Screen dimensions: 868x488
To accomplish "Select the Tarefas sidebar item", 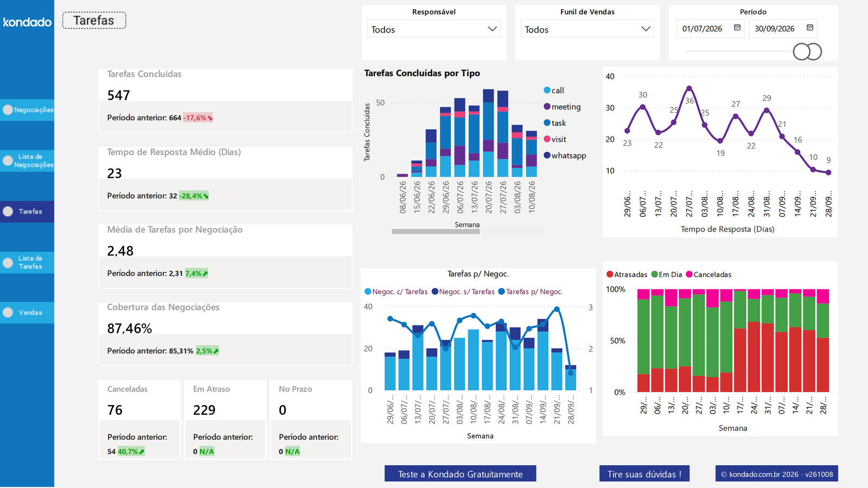I will pyautogui.click(x=27, y=211).
